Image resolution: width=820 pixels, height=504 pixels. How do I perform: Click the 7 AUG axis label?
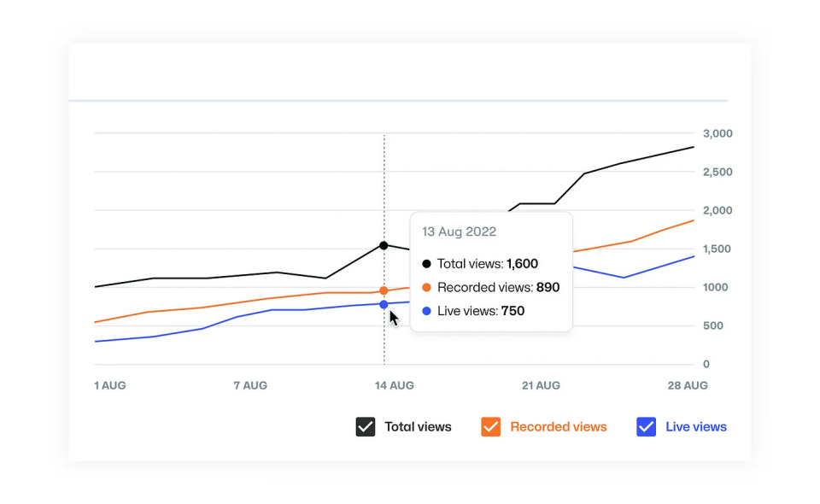(x=250, y=386)
